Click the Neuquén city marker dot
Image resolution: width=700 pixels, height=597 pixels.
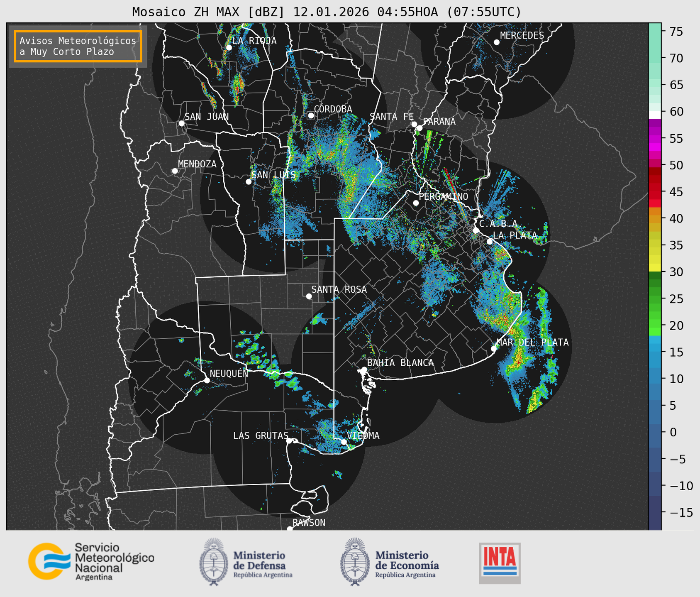coord(207,380)
